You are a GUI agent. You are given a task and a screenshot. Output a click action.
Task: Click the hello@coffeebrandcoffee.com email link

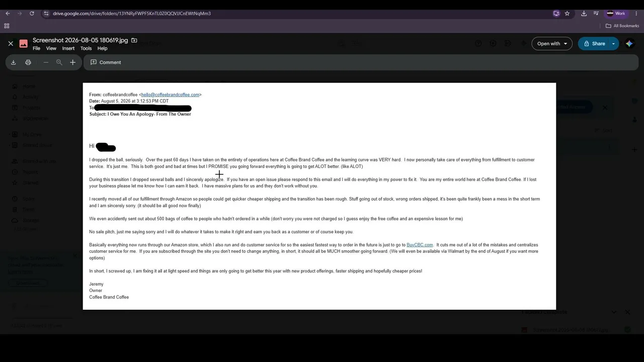click(x=170, y=95)
